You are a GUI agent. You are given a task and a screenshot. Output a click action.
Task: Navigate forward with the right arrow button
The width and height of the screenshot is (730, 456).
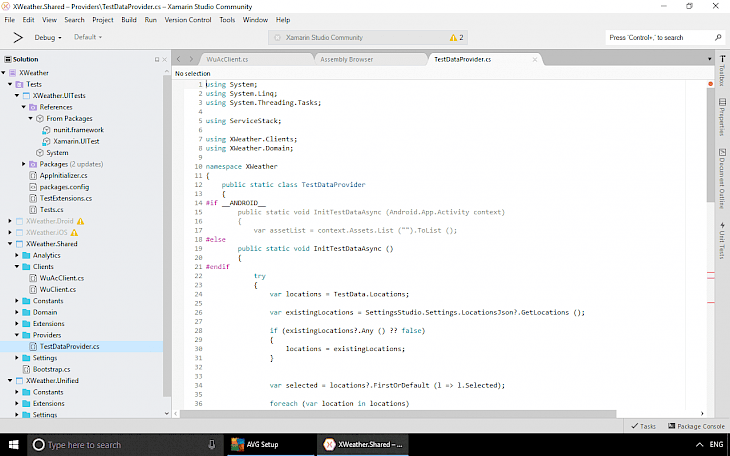point(191,59)
